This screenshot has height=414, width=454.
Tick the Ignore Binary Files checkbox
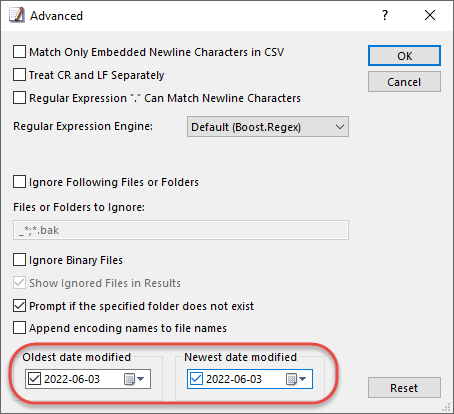(19, 260)
